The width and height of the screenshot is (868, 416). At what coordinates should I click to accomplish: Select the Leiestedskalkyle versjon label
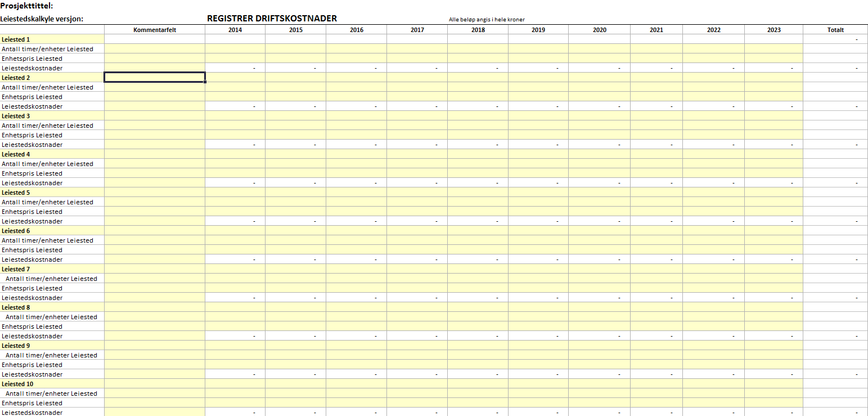[x=42, y=19]
